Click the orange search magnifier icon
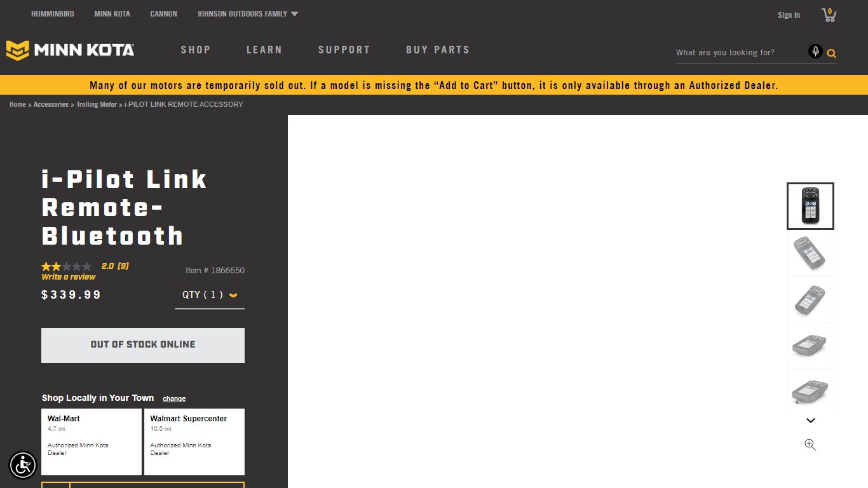Viewport: 868px width, 488px height. (x=831, y=54)
